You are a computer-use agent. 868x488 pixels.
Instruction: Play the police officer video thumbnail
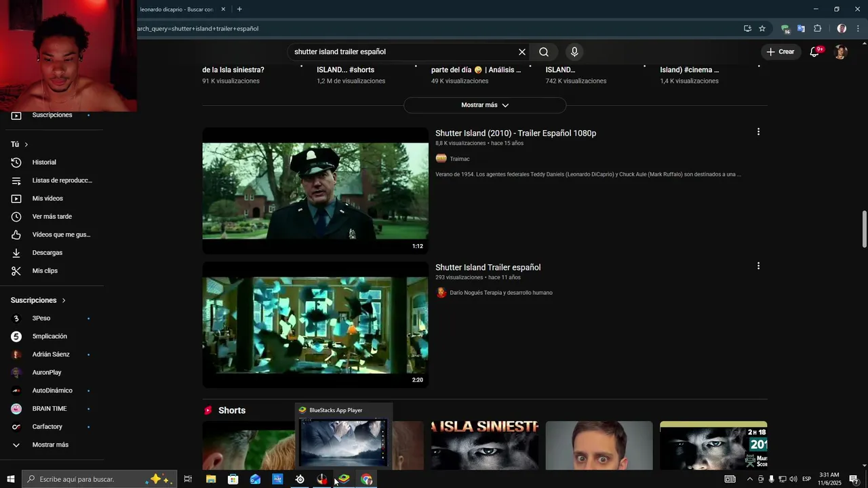(315, 190)
